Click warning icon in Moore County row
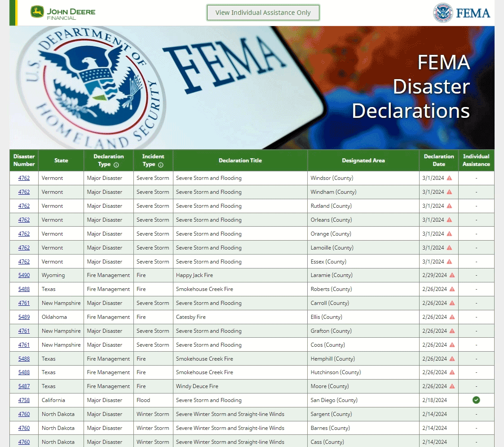Viewport: 504px width, 447px height. (x=452, y=386)
